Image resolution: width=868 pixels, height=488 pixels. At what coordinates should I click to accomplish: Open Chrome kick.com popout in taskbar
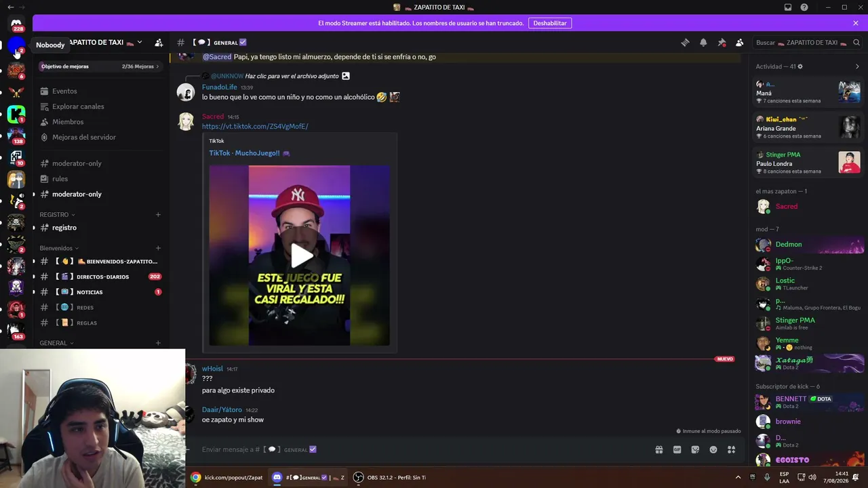click(x=226, y=477)
